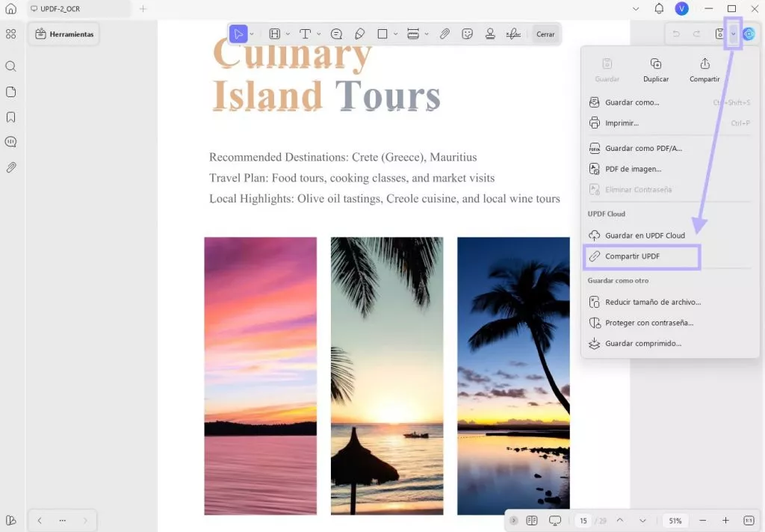Click Compartir at menu top

pyautogui.click(x=704, y=70)
